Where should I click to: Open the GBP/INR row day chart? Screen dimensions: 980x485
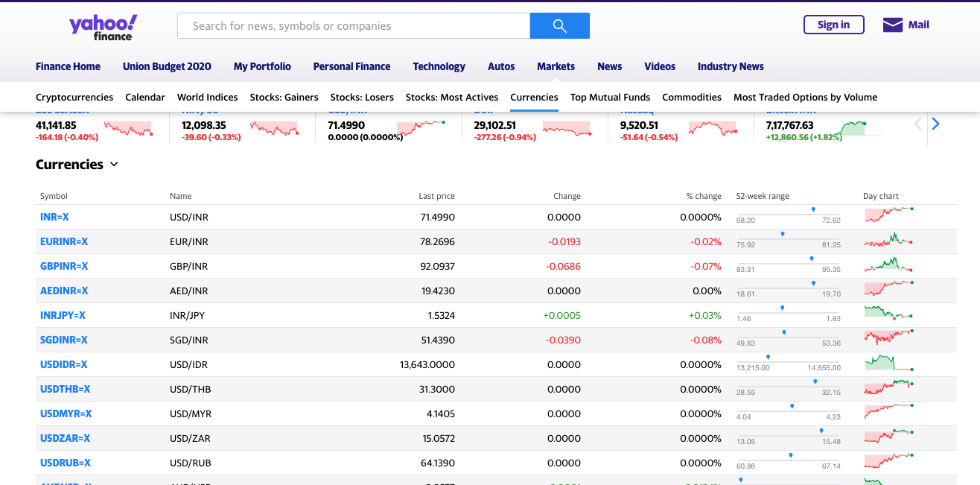[x=889, y=264]
